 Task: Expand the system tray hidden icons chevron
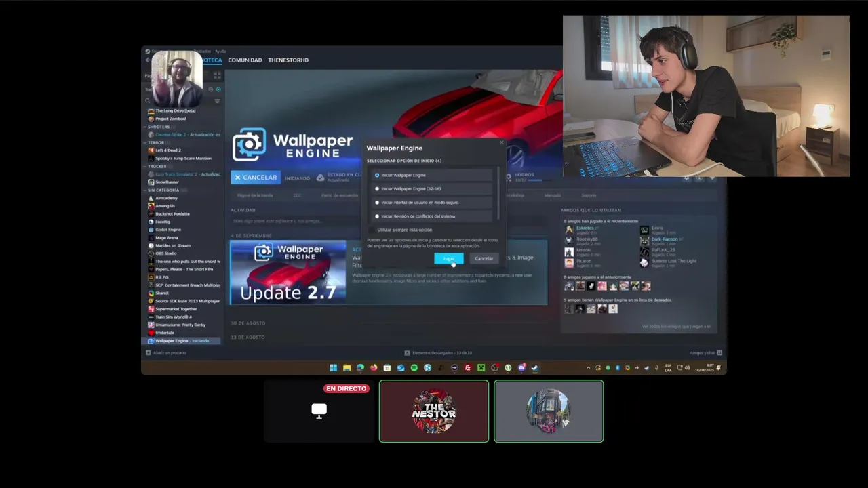tap(588, 368)
